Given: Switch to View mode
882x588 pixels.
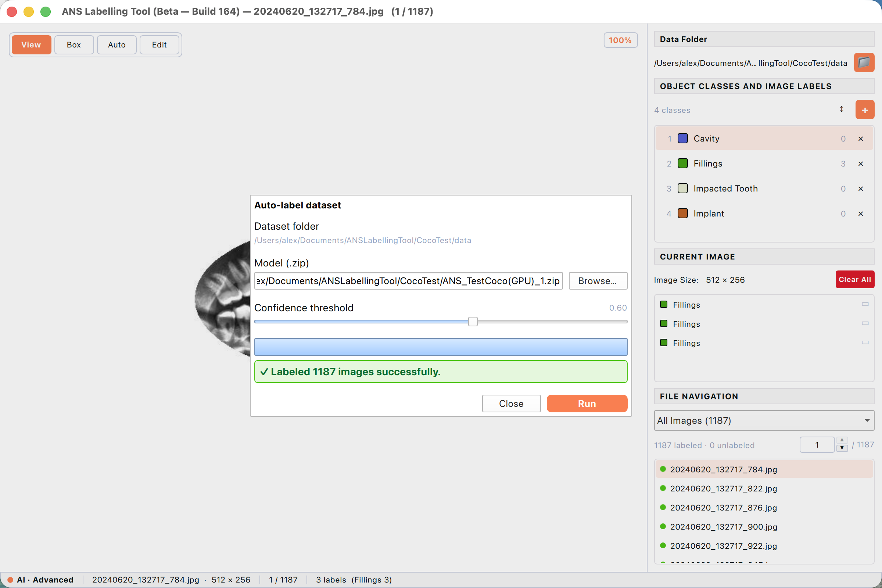Looking at the screenshot, I should [31, 44].
